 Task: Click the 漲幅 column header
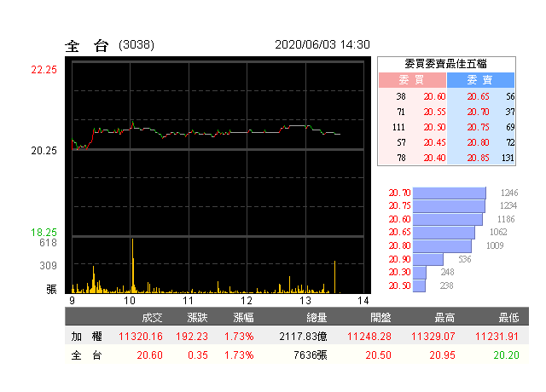(x=238, y=317)
